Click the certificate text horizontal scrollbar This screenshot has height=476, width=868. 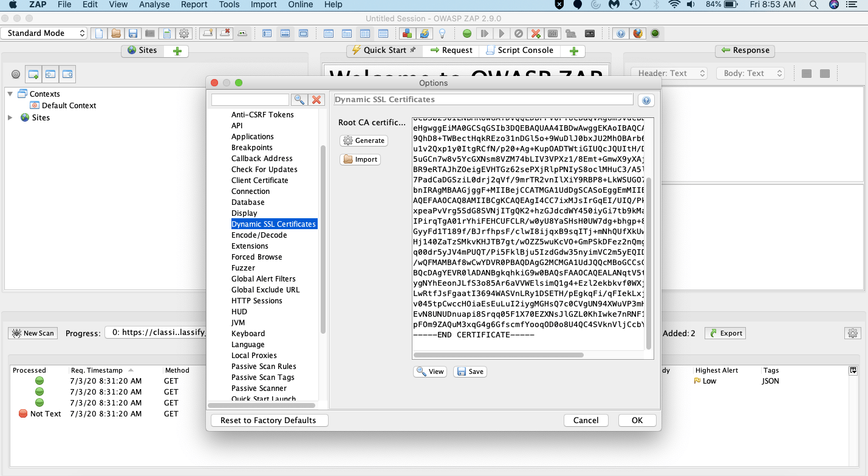click(498, 354)
